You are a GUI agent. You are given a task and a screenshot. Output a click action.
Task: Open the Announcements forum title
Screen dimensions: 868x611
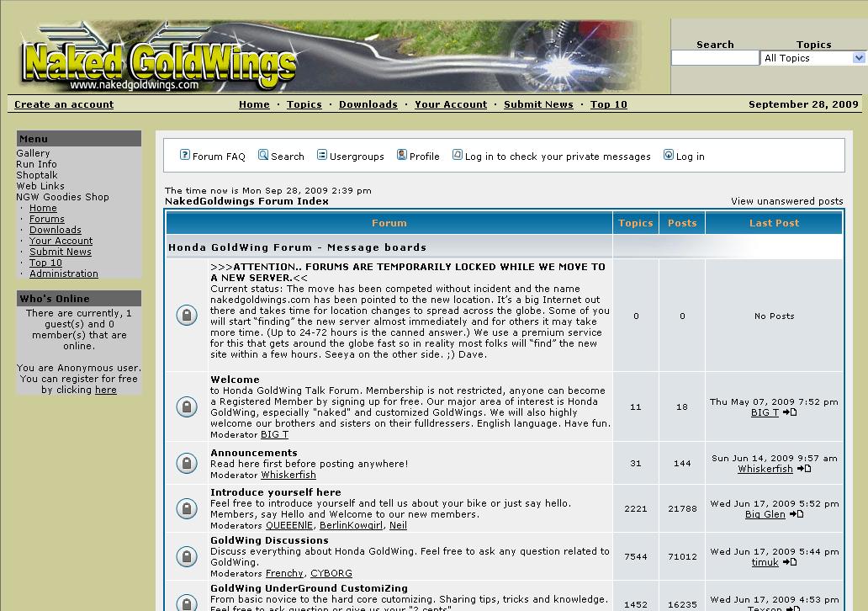point(253,453)
